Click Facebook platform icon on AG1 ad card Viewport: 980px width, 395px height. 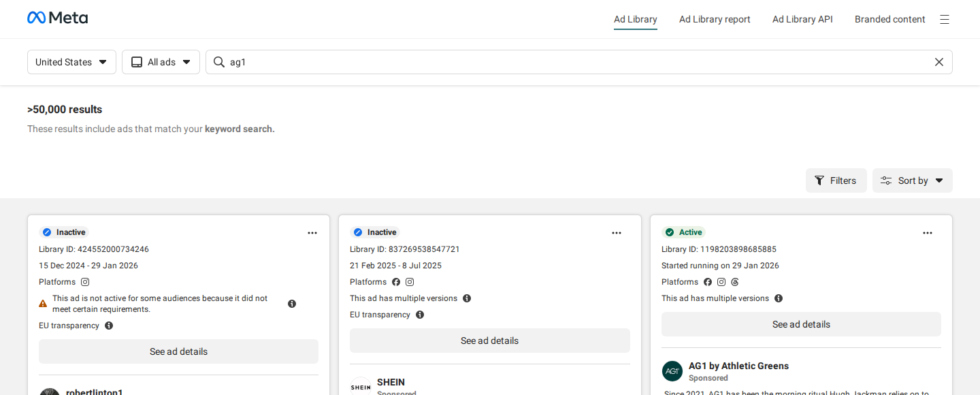point(708,282)
